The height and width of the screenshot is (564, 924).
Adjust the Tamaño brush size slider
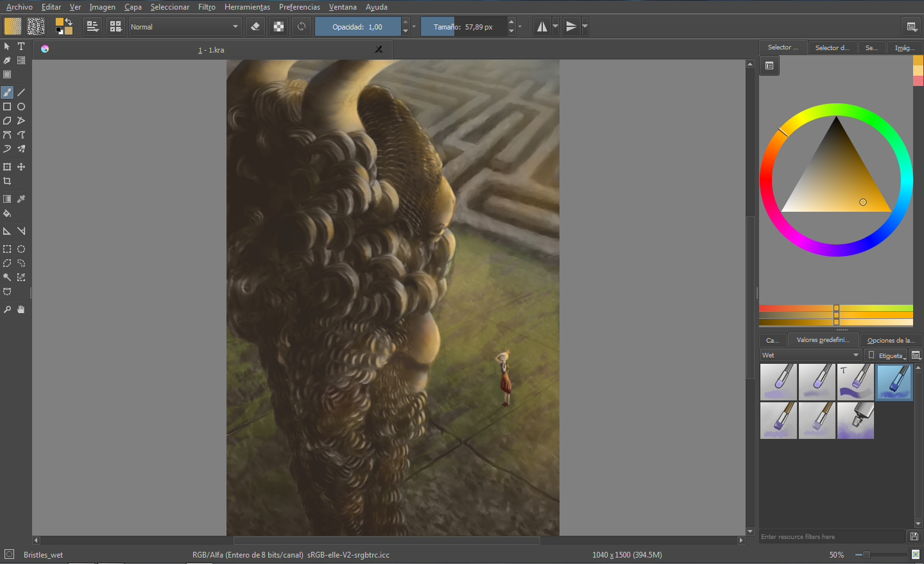pos(463,27)
